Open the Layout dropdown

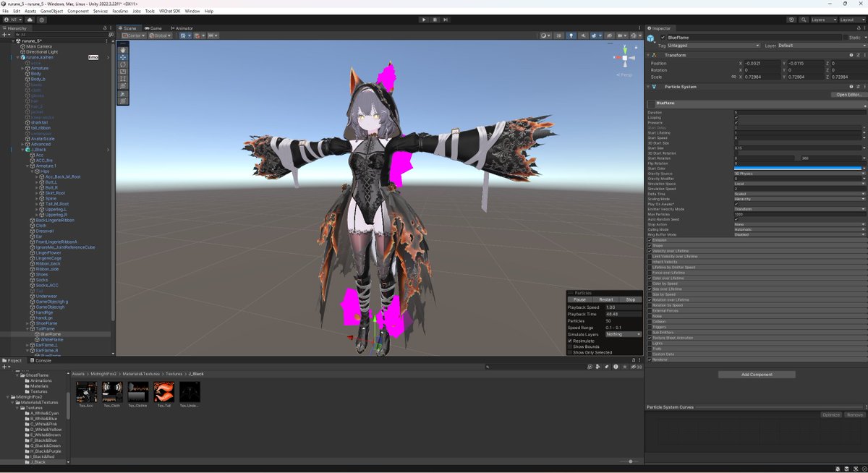pyautogui.click(x=851, y=20)
